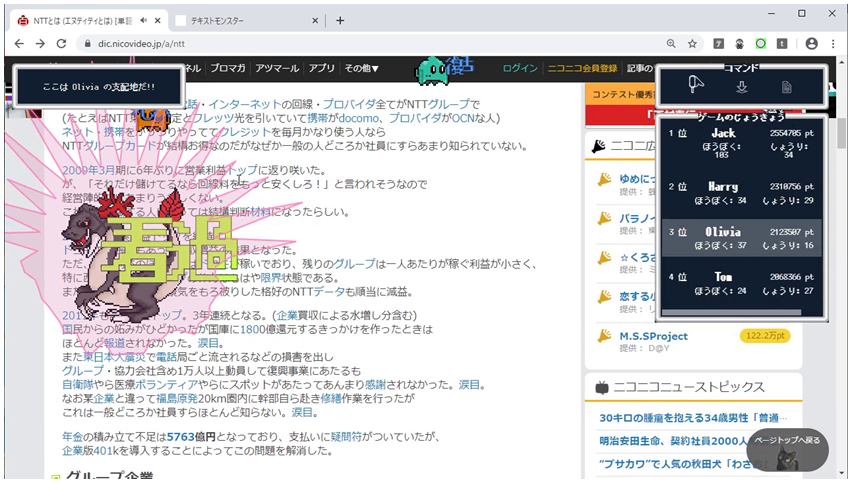
Task: Click the 2009年3月 link
Action: click(x=89, y=171)
